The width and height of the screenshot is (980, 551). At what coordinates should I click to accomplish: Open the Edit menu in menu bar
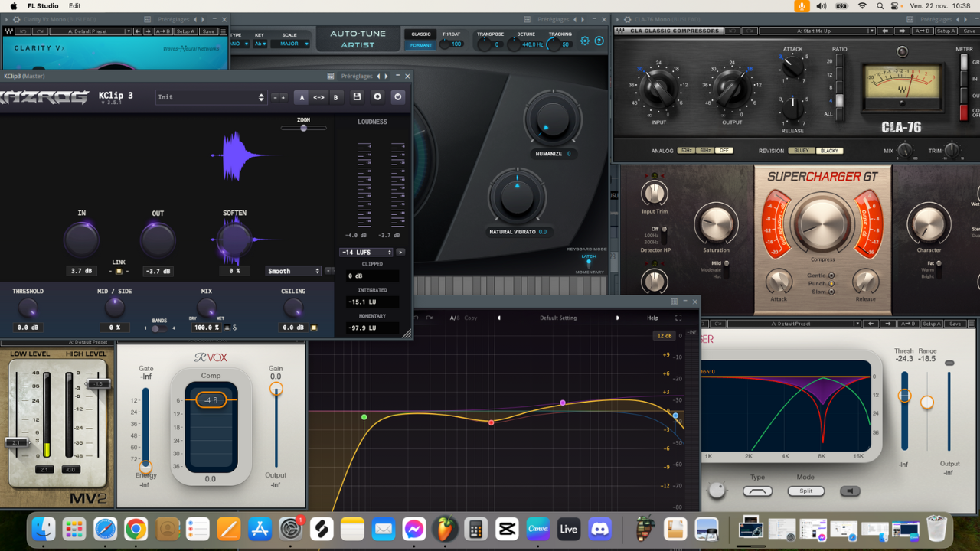coord(75,6)
